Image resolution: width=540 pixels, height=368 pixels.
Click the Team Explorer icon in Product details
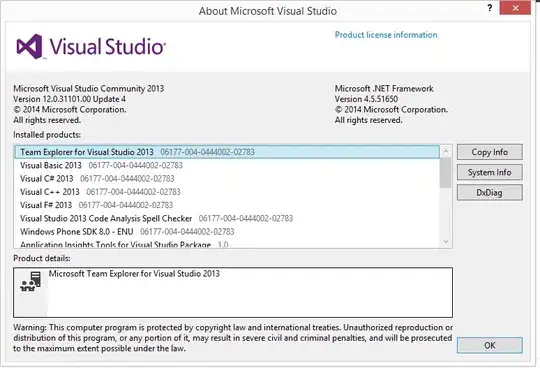coord(31,281)
